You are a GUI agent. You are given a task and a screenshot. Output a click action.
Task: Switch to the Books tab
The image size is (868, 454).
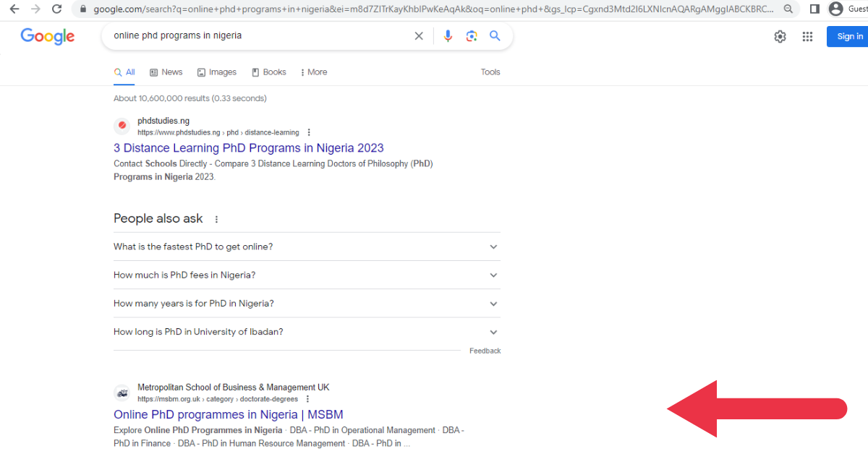tap(269, 72)
